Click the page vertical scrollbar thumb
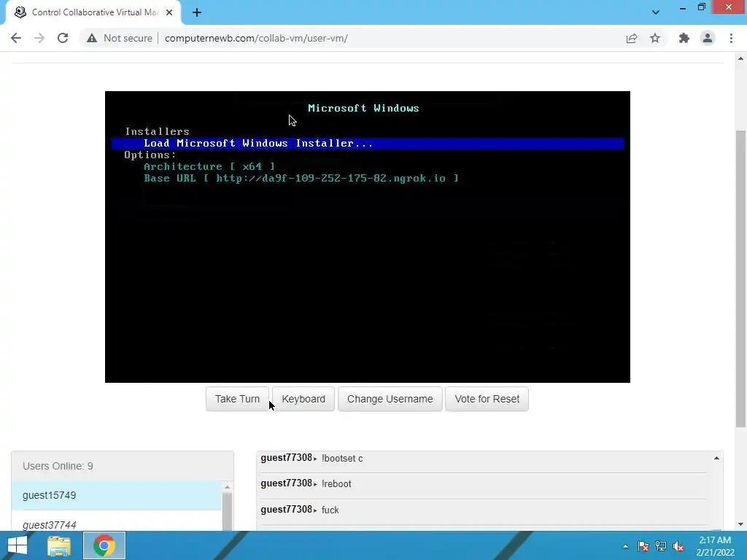Screen dimensions: 747x560 click(x=740, y=279)
